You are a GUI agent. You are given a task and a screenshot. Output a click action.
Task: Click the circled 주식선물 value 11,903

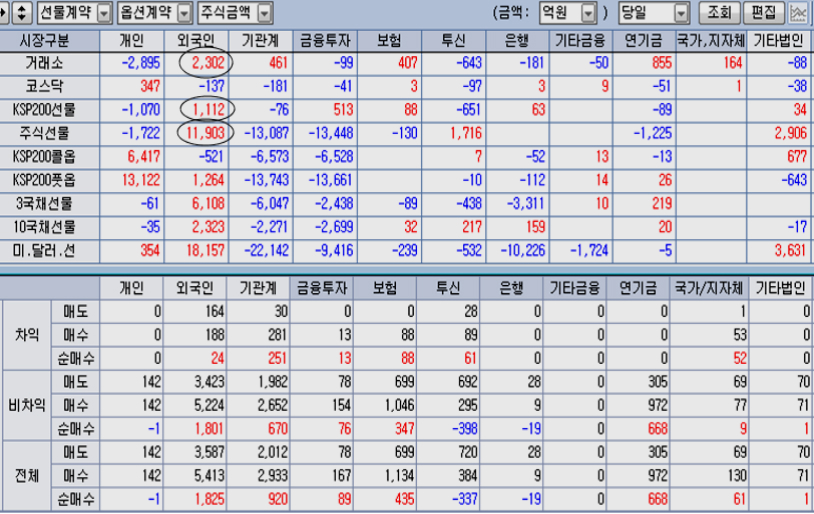pos(204,132)
